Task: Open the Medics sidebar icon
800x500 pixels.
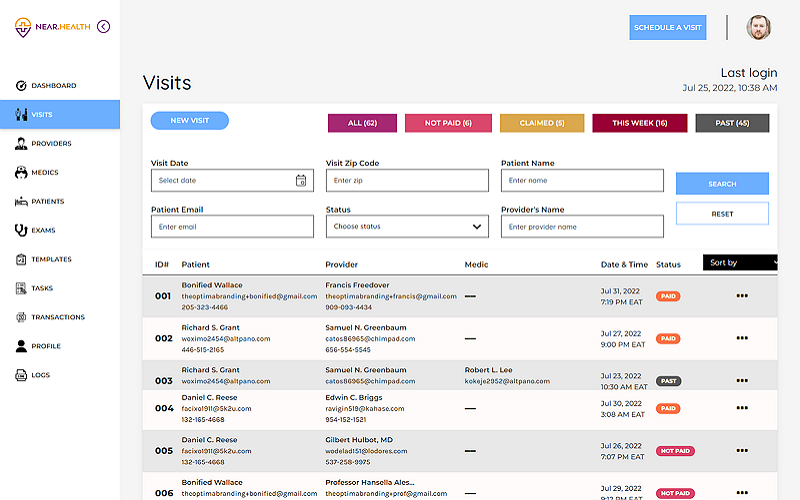Action: click(x=21, y=173)
